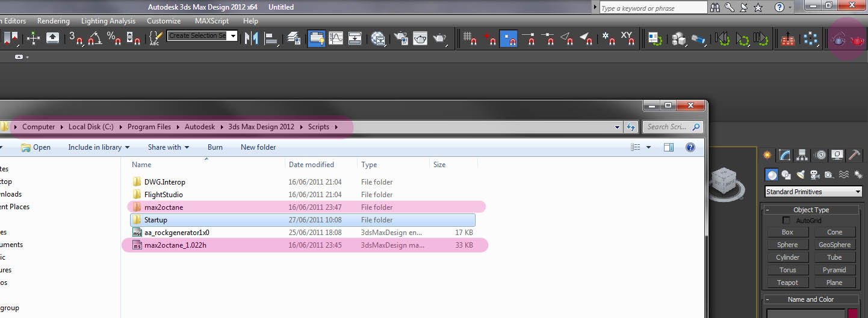The width and height of the screenshot is (868, 318).
Task: Open the address bar history dropdown arrow
Action: [x=617, y=127]
